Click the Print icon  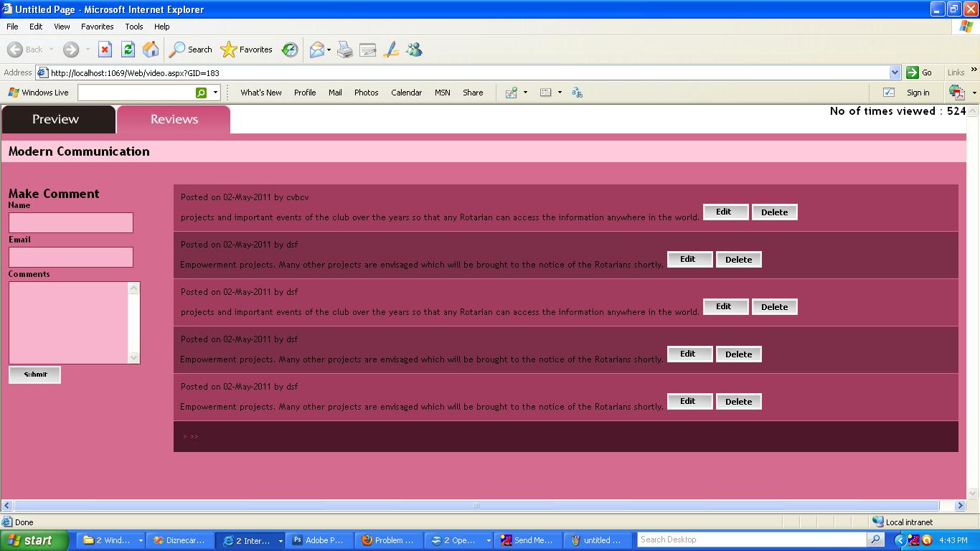tap(345, 50)
